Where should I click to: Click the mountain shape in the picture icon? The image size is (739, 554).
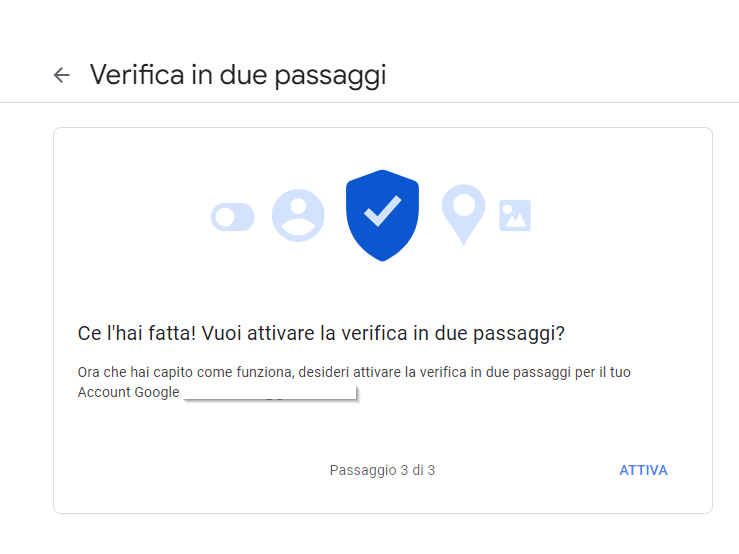pos(516,219)
